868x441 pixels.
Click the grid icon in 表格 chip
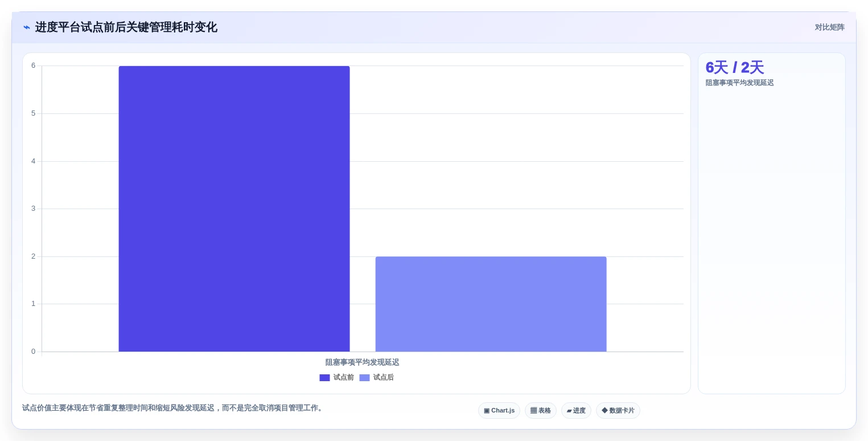click(x=533, y=410)
